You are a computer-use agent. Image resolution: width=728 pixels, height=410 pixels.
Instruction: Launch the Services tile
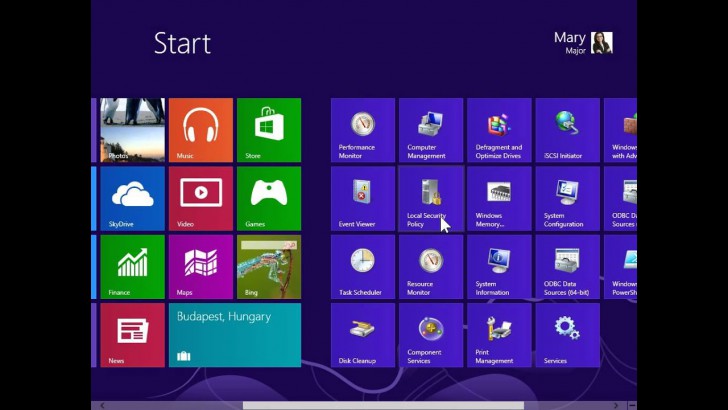tap(567, 335)
